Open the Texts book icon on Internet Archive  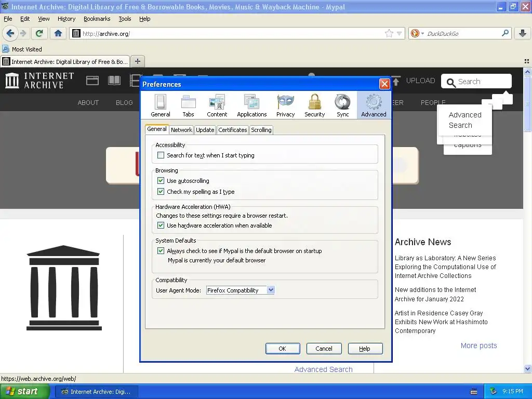[114, 81]
